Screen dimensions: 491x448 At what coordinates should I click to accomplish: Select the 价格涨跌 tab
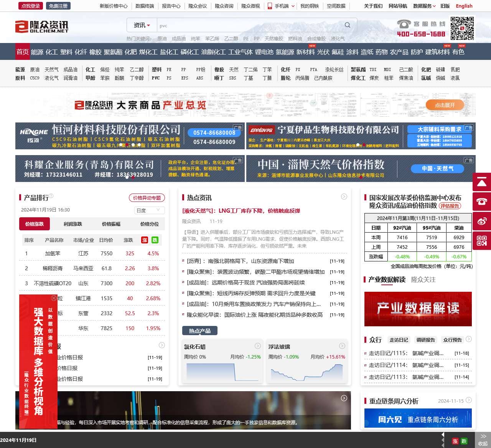[35, 224]
